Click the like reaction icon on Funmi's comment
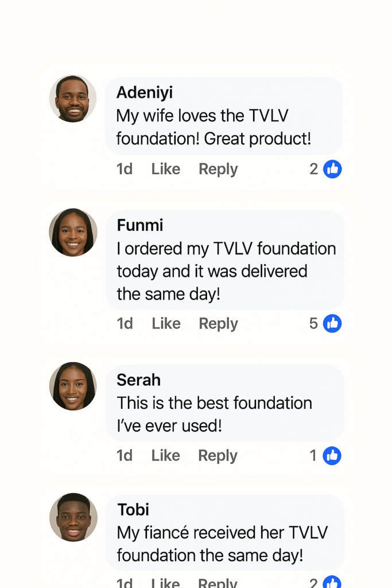This screenshot has width=392, height=588. [x=332, y=323]
